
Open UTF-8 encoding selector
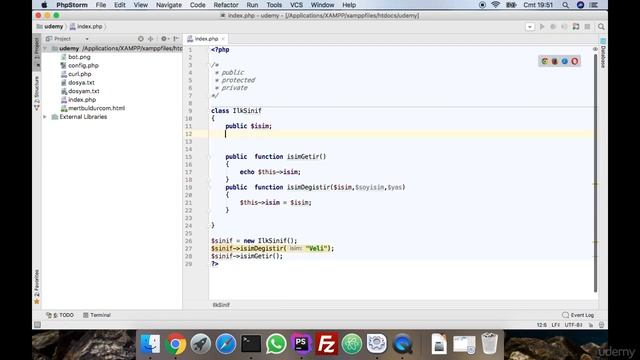574,325
